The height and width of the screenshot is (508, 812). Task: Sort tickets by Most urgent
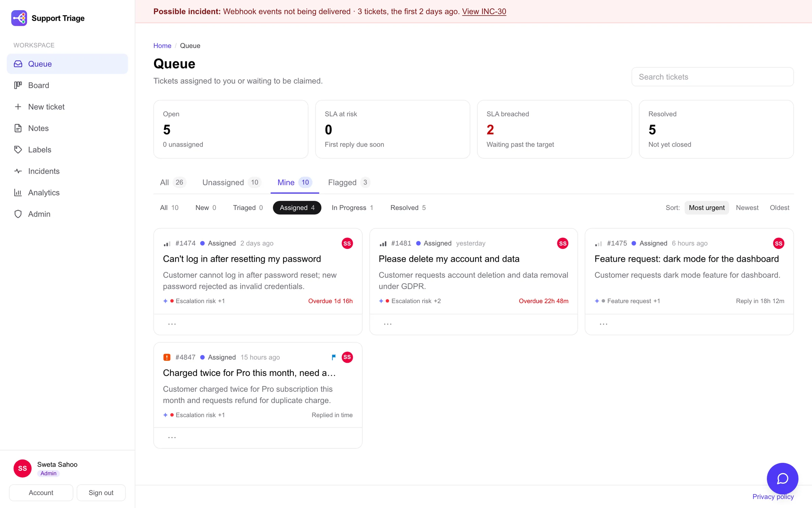point(706,208)
